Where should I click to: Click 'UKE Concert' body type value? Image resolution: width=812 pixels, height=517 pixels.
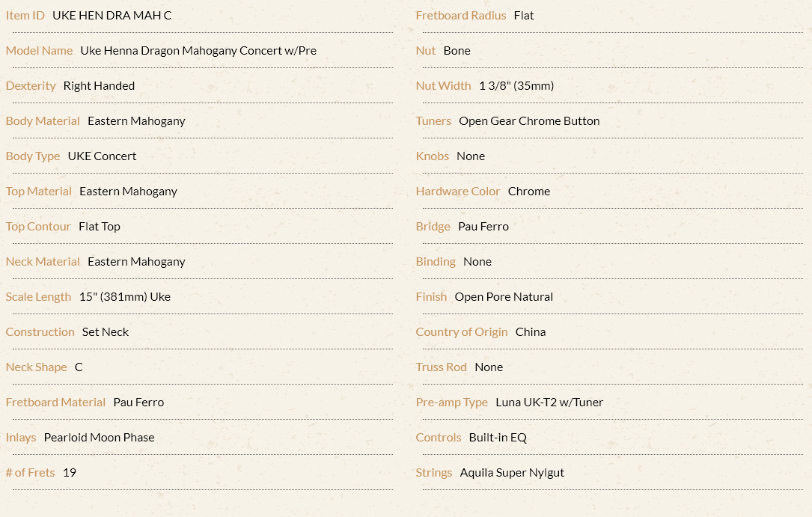pos(102,156)
